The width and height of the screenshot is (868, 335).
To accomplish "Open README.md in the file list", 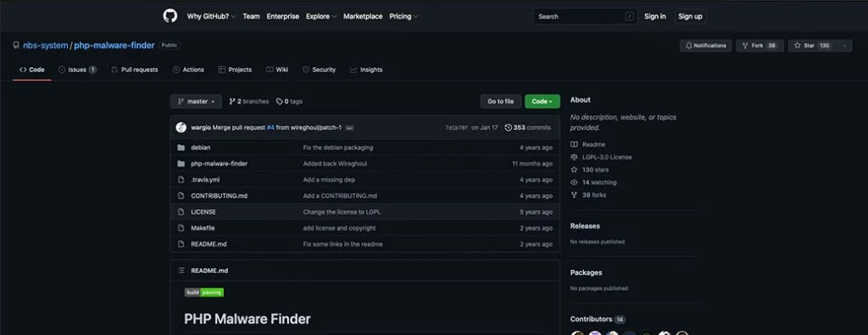I will coord(209,244).
